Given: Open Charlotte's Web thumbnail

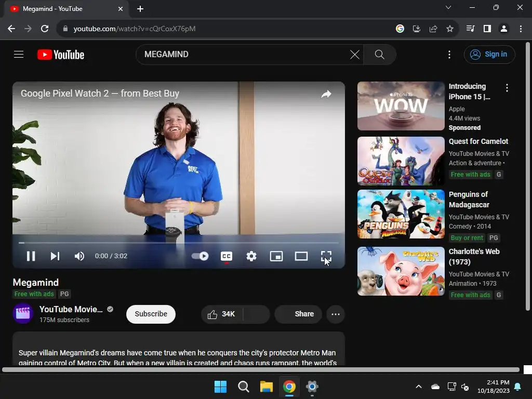Looking at the screenshot, I should click(401, 271).
